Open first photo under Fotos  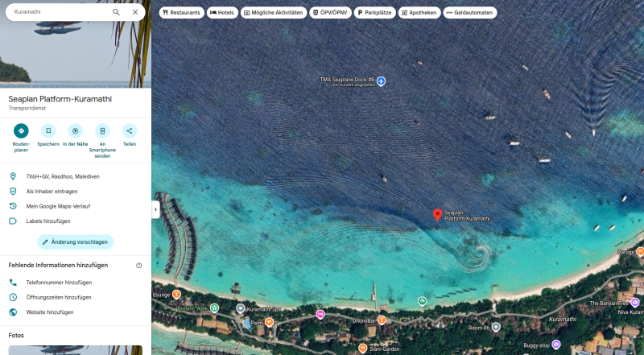(76, 350)
